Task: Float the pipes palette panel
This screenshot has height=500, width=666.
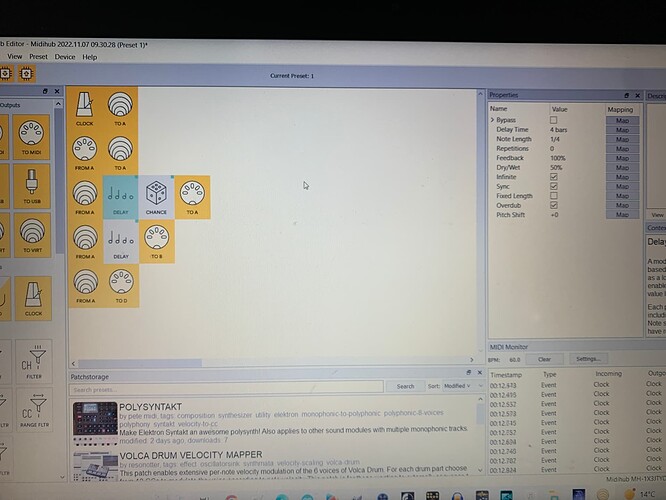Action: (x=45, y=91)
